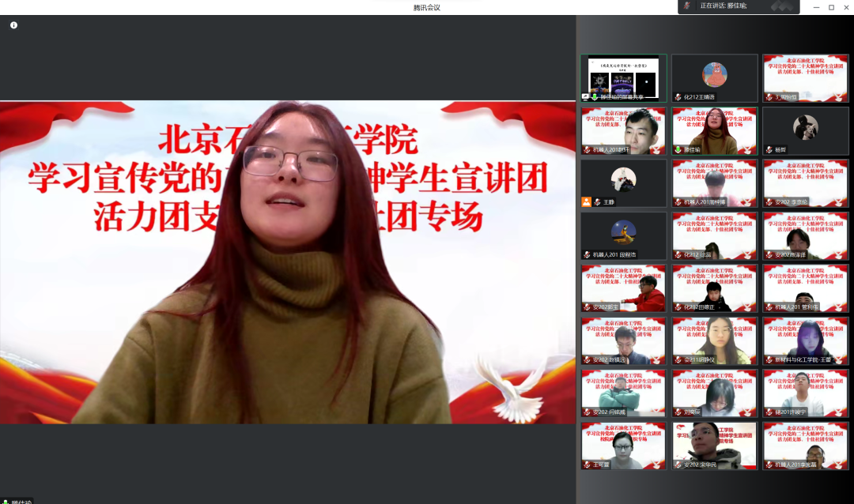854x504 pixels.
Task: Click the meeting info icon
Action: [x=13, y=25]
